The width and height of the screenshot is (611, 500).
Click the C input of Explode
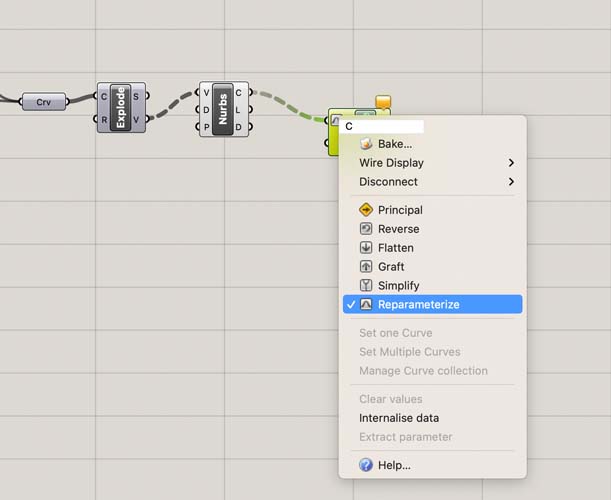point(104,96)
